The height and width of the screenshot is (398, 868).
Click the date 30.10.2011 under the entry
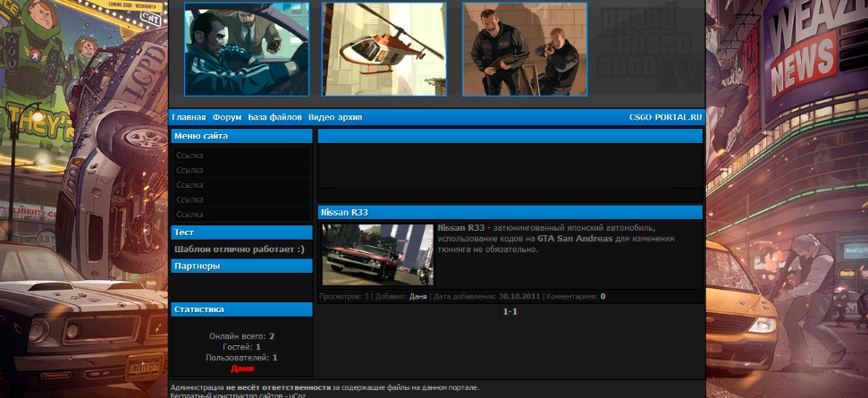(x=519, y=297)
